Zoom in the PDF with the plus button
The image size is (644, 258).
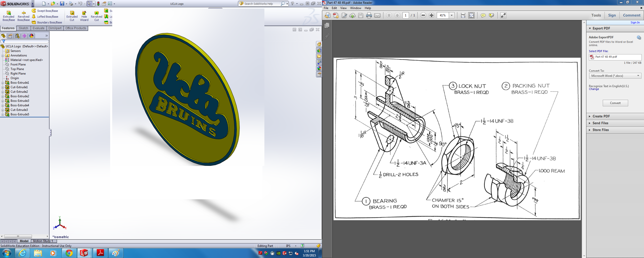tap(431, 15)
